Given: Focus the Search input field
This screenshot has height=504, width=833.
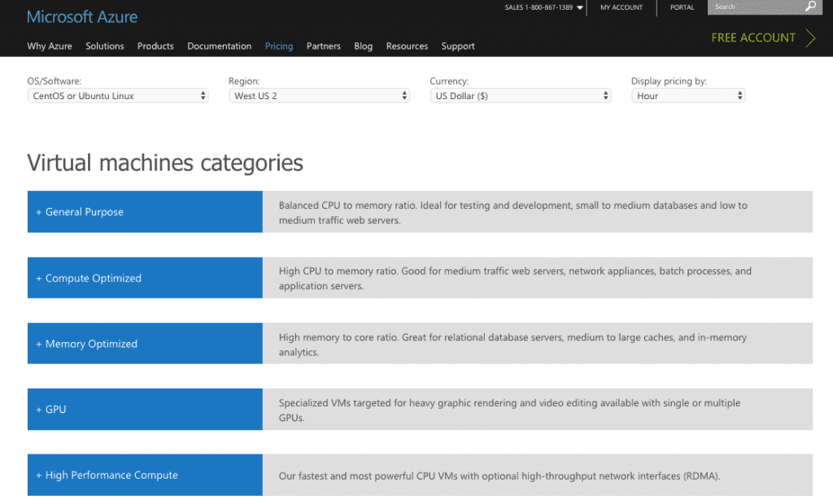Looking at the screenshot, I should pos(757,7).
